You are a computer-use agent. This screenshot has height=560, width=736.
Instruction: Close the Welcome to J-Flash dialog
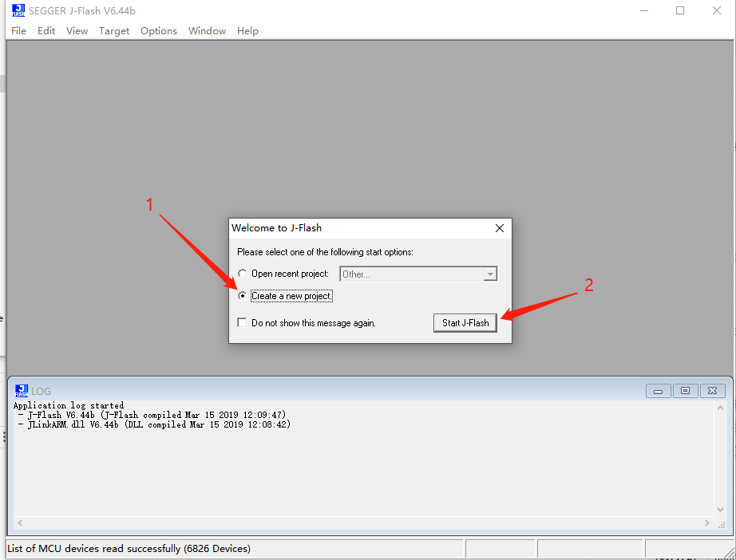(500, 228)
